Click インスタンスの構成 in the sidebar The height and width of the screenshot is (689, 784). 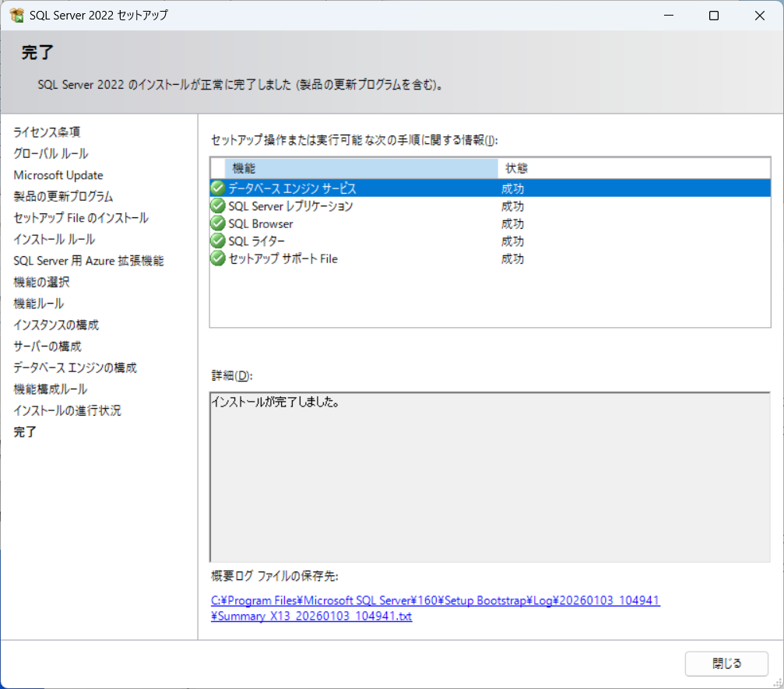click(x=56, y=325)
